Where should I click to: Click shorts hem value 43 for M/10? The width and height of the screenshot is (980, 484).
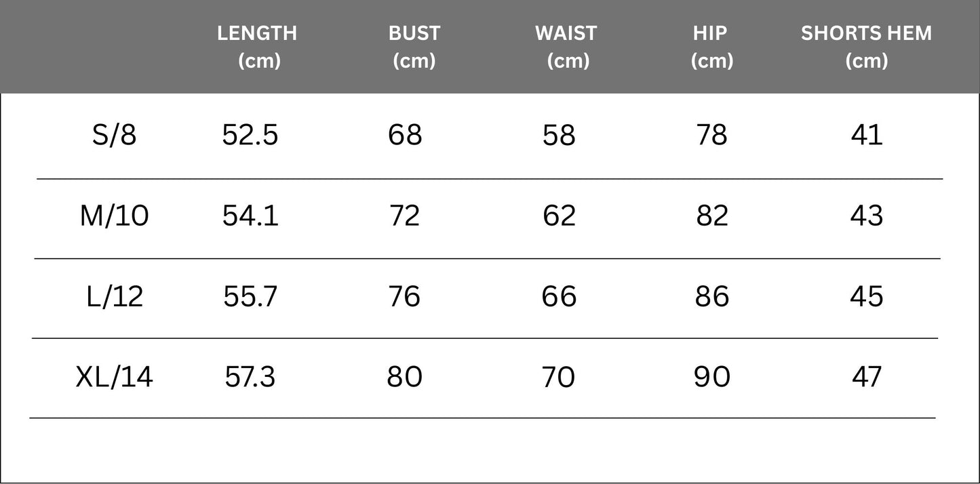867,216
